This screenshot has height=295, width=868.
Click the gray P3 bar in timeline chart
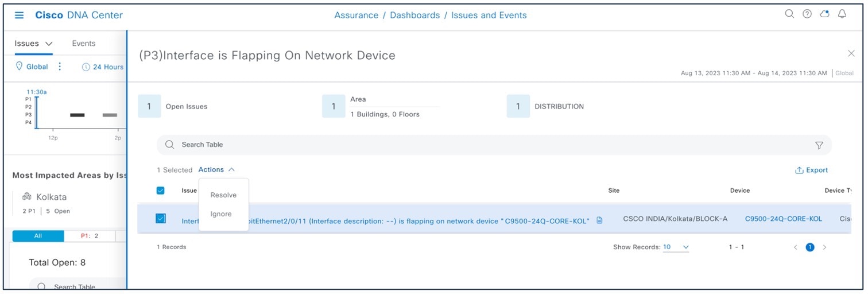[x=110, y=115]
